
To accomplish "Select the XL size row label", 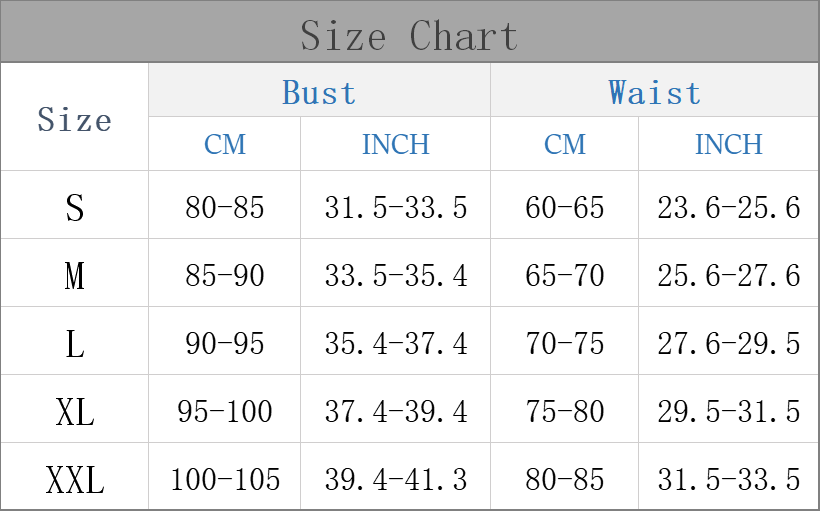I will point(74,412).
